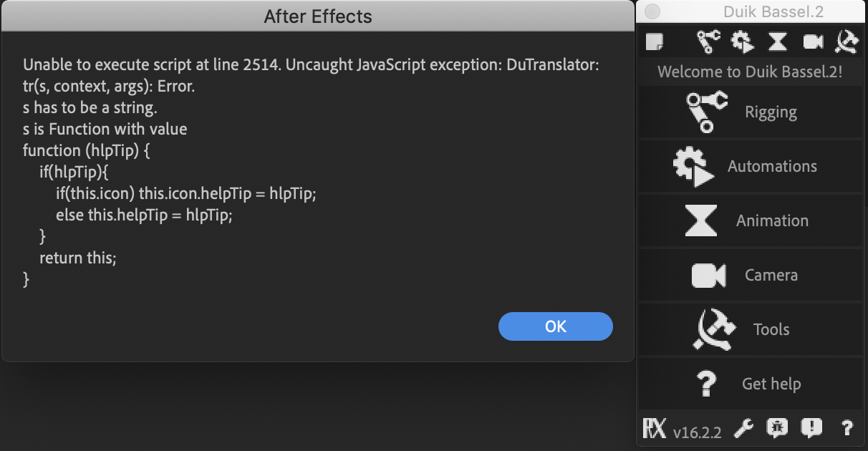The height and width of the screenshot is (451, 868).
Task: Open the Rigging panel
Action: [x=750, y=112]
